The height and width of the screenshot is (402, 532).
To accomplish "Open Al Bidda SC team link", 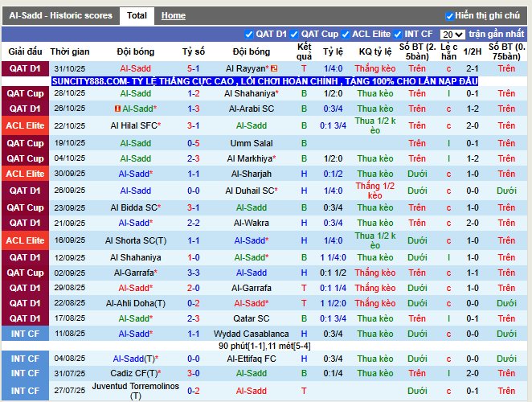I will point(135,207).
